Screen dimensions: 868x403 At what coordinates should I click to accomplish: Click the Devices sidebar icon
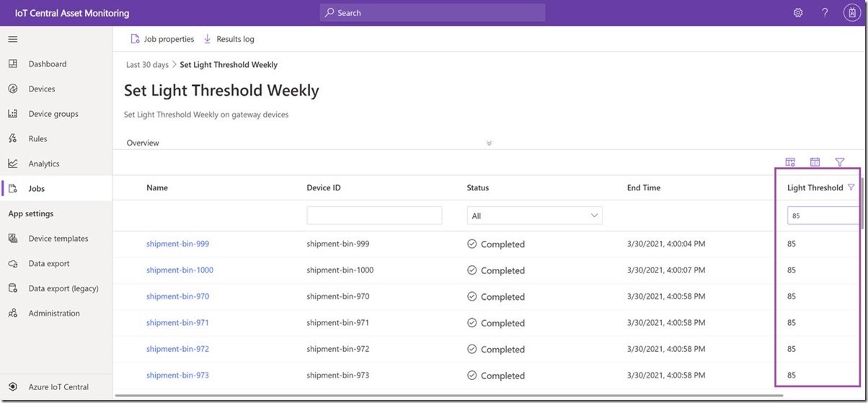click(12, 89)
